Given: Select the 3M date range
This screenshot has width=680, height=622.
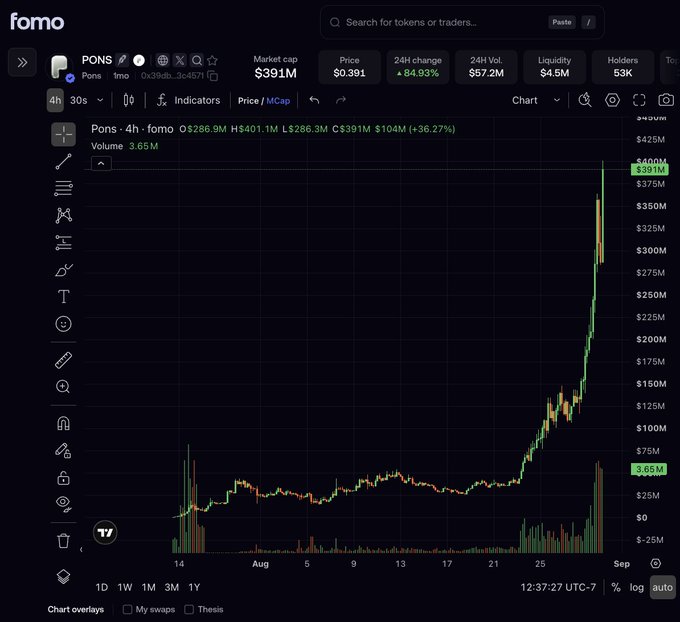Looking at the screenshot, I should (x=172, y=587).
